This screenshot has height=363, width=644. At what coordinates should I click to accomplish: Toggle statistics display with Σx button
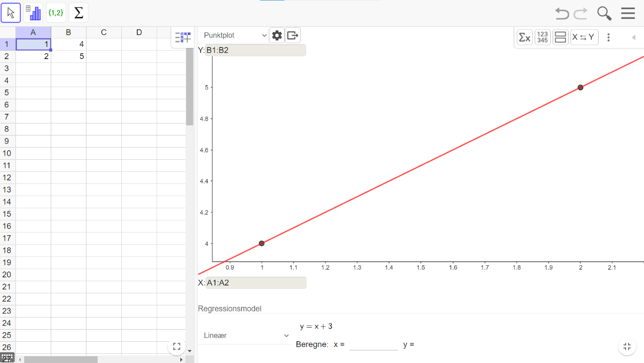pos(525,37)
